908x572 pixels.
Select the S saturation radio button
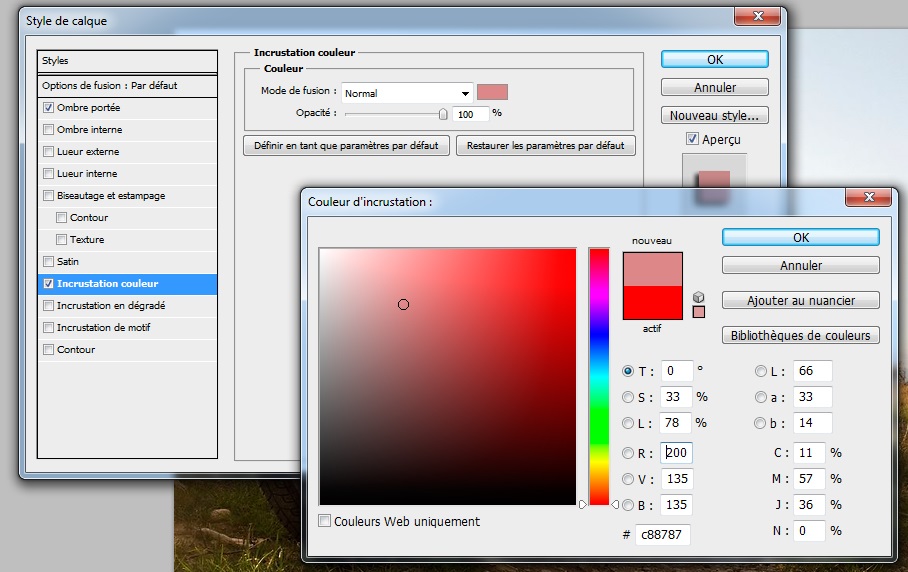(628, 397)
